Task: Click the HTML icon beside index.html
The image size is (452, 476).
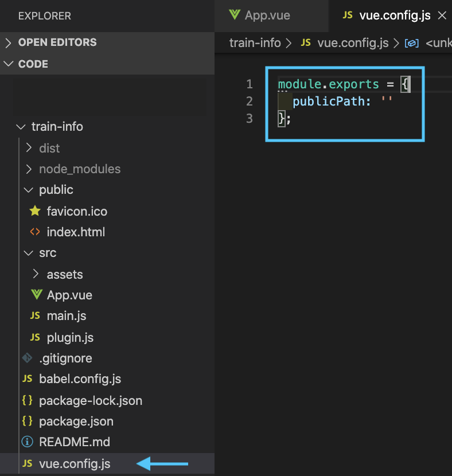Action: pos(35,232)
